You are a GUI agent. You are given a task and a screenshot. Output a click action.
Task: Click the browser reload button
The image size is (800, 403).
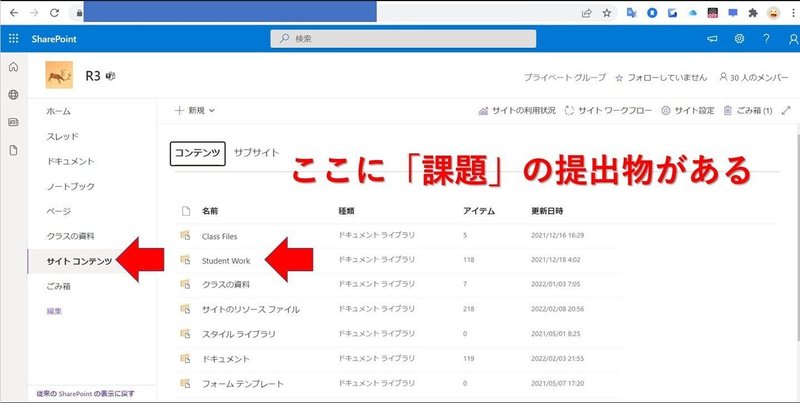(54, 13)
